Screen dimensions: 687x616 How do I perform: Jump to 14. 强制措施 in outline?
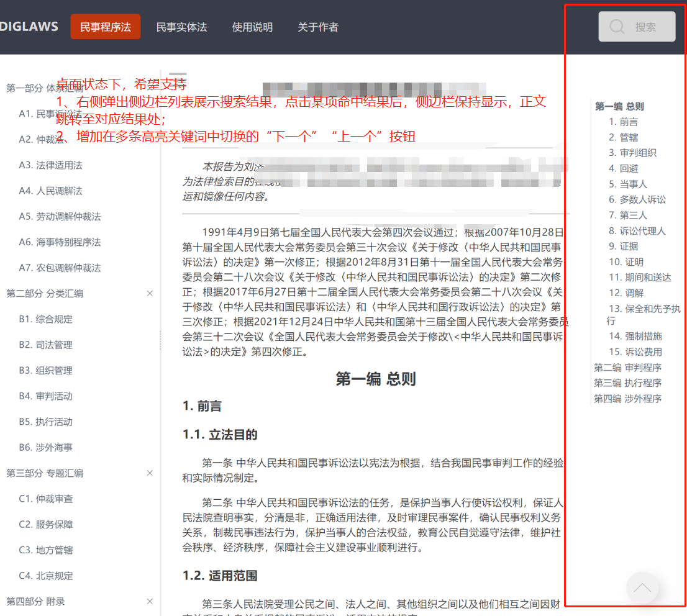pos(635,337)
